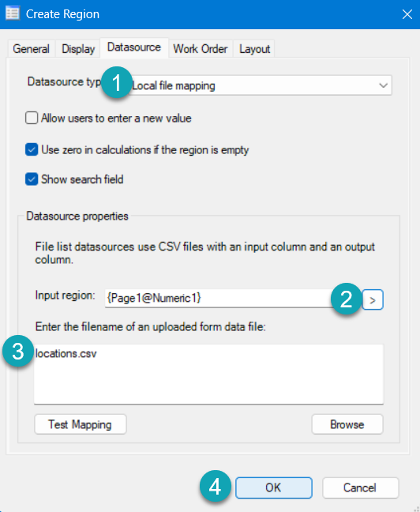Click the numbered callout 2 badge
Screen dimensions: 420x512
pos(346,299)
